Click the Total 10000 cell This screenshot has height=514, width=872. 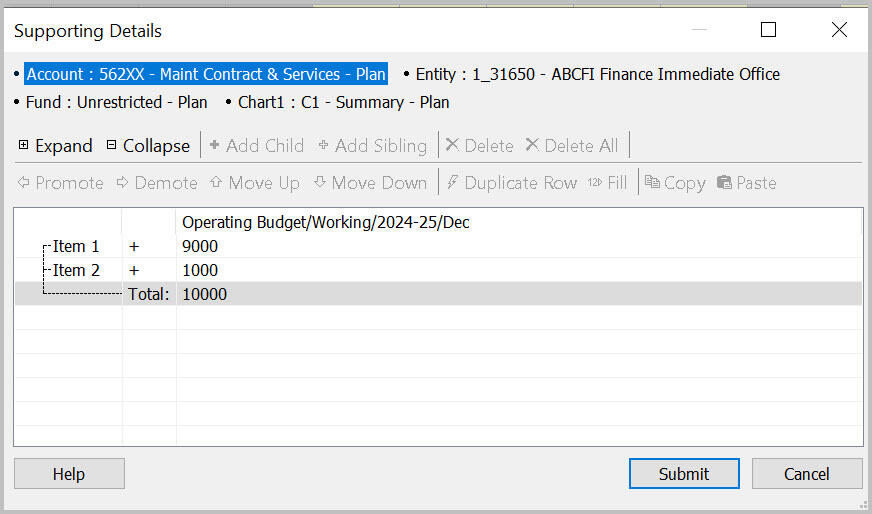pos(519,294)
